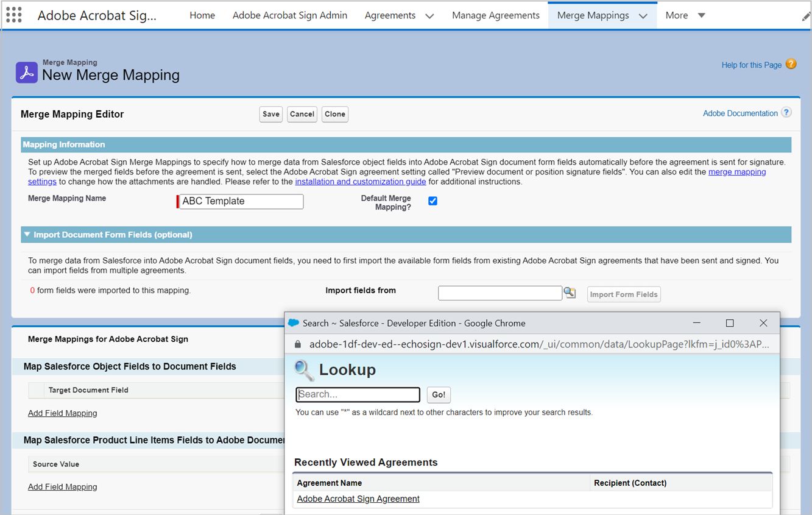Image resolution: width=812 pixels, height=515 pixels.
Task: Click the Target Document Field column header
Action: tap(88, 390)
